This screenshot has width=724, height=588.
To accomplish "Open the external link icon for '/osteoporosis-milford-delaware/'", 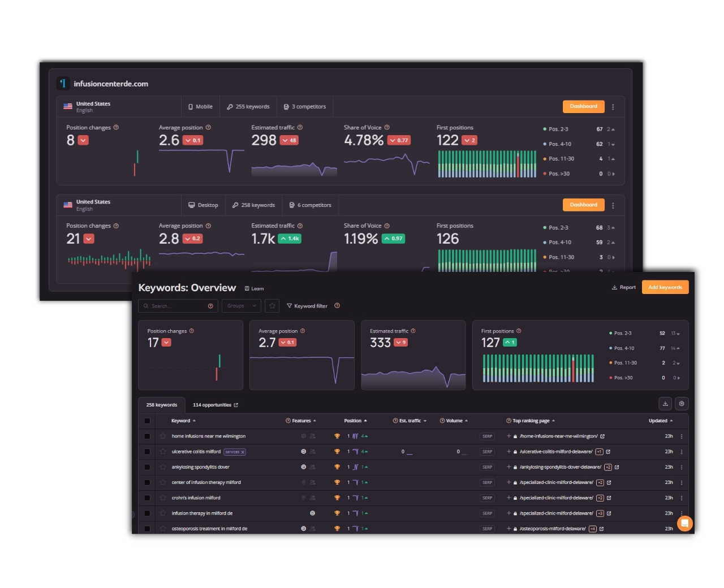I will pyautogui.click(x=601, y=528).
